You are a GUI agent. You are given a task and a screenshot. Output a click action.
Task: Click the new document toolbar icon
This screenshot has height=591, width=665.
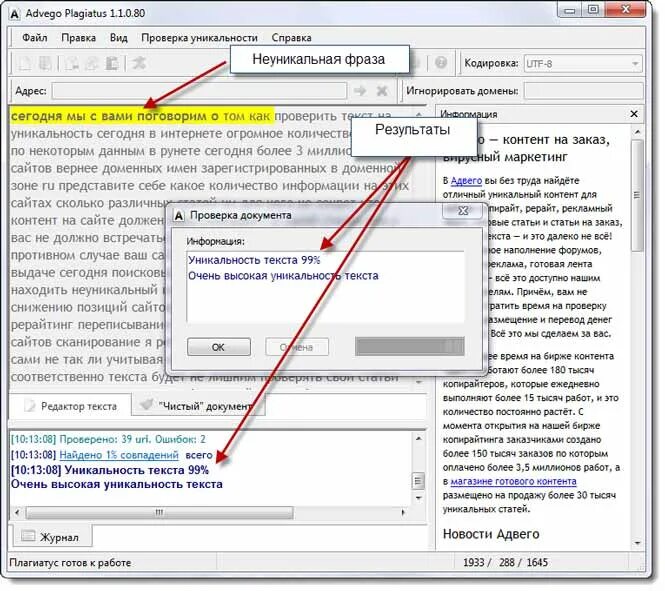24,63
